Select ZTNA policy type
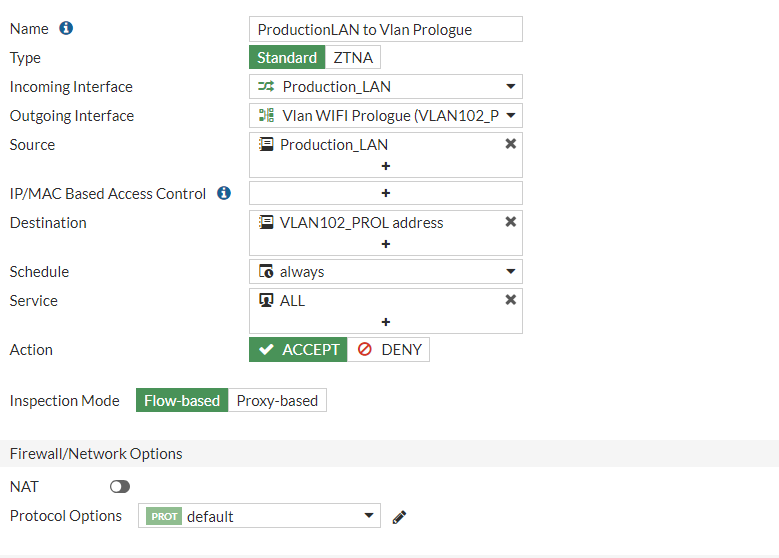This screenshot has height=558, width=779. click(x=353, y=58)
